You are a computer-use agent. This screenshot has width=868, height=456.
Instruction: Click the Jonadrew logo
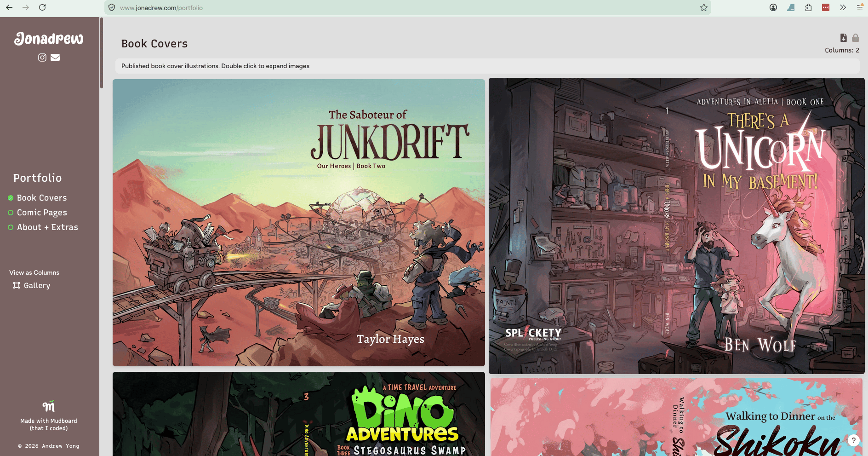coord(49,39)
